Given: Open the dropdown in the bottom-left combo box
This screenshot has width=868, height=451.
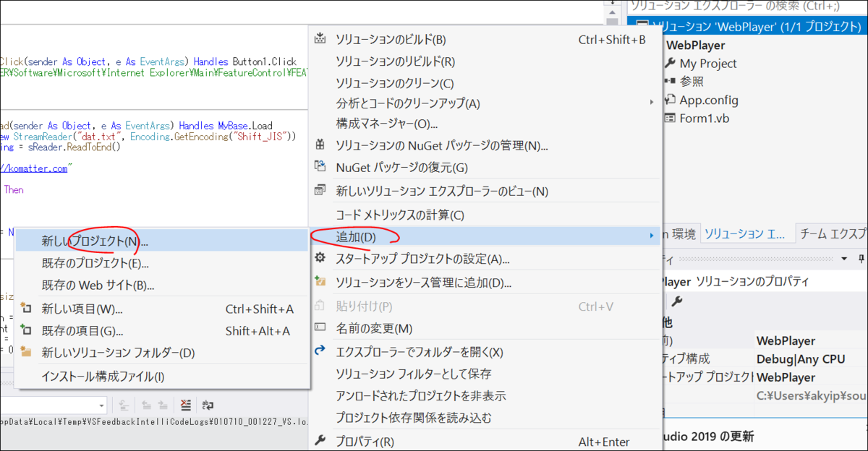Looking at the screenshot, I should point(102,405).
